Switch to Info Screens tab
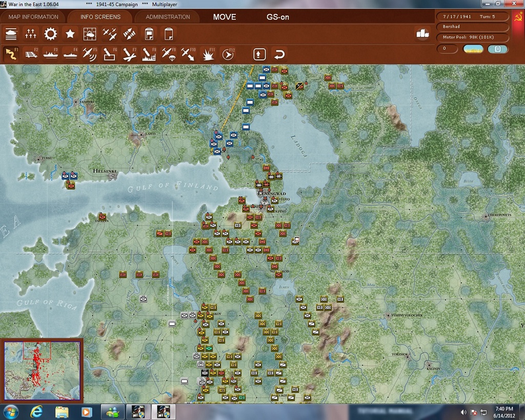Image resolution: width=525 pixels, height=420 pixels. pos(100,17)
